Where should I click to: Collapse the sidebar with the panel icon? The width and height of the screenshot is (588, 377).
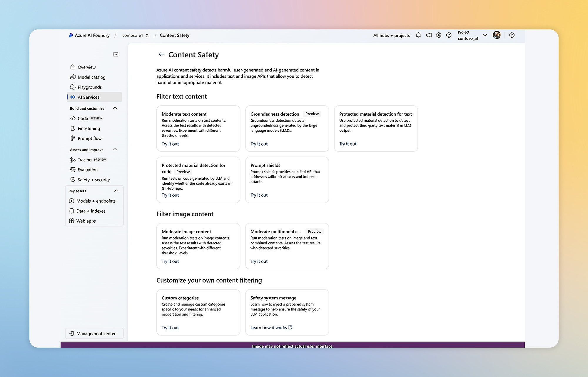116,54
